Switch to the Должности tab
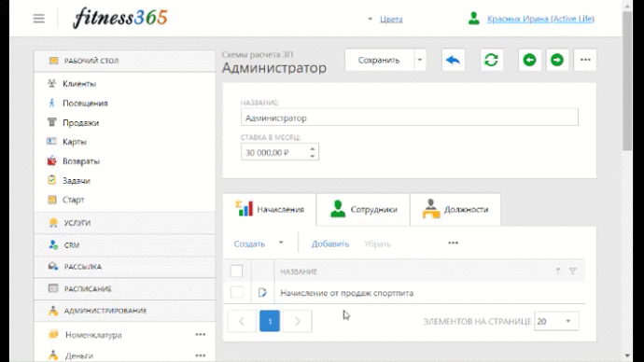Viewport: 644px width, 362px height. [455, 209]
